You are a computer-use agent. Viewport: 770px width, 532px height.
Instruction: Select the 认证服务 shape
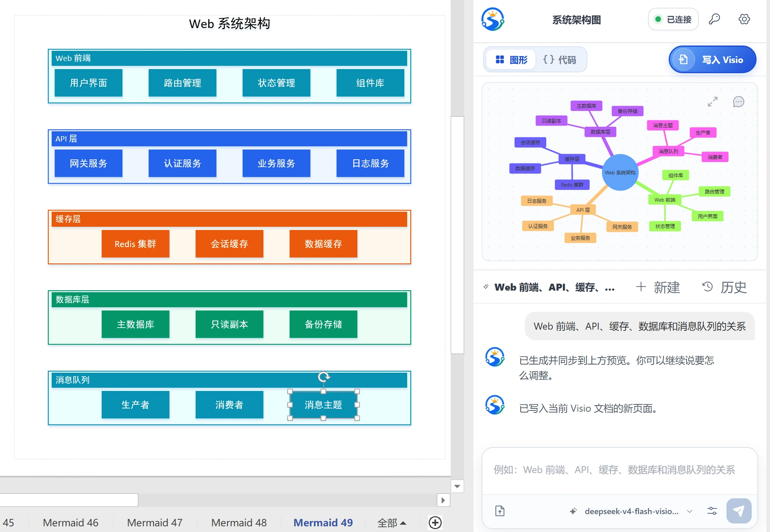point(182,163)
